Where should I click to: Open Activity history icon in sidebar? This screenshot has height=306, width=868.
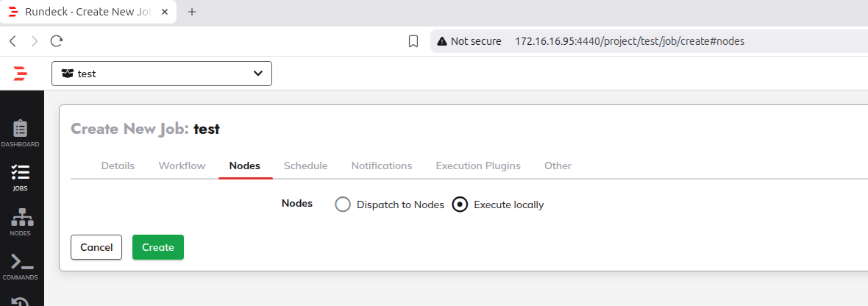[x=21, y=302]
